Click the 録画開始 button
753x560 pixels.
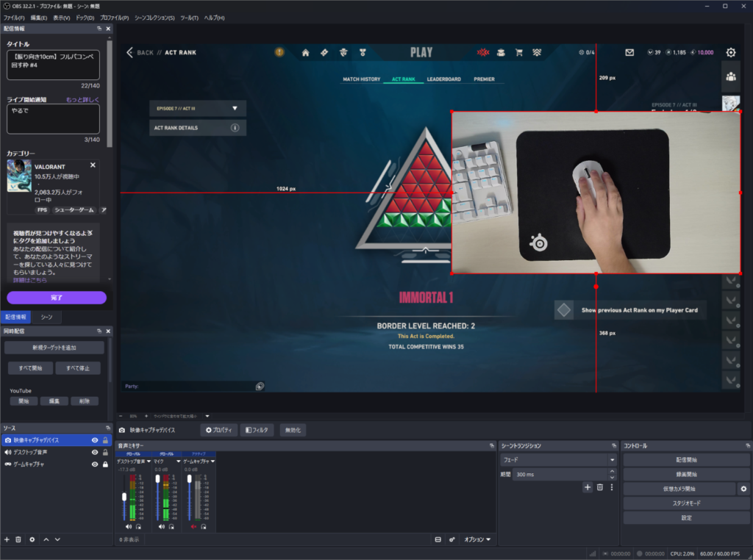pos(686,474)
